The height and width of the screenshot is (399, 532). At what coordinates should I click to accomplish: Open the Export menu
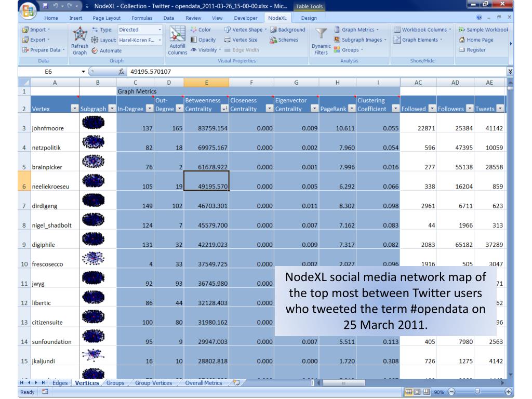tap(36, 39)
